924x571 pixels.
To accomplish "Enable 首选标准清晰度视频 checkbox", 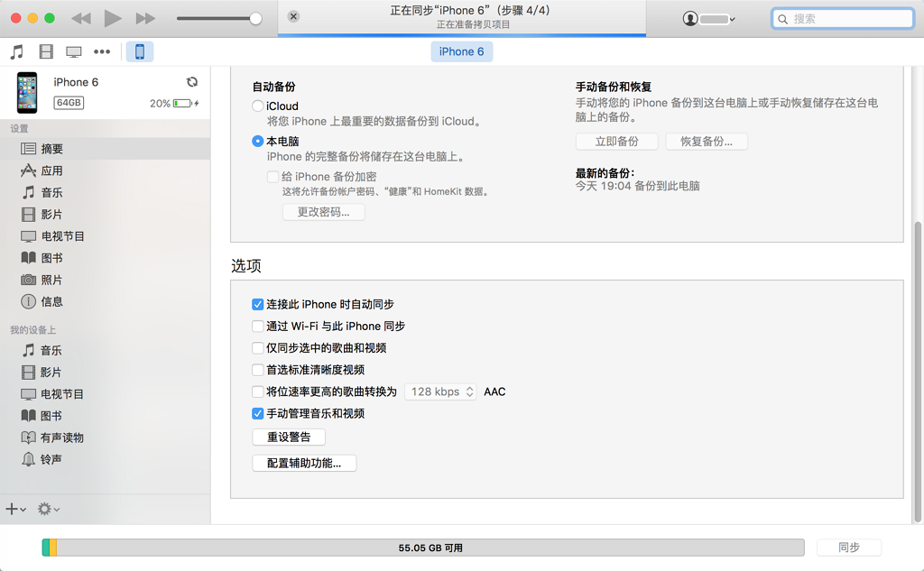I will (257, 370).
